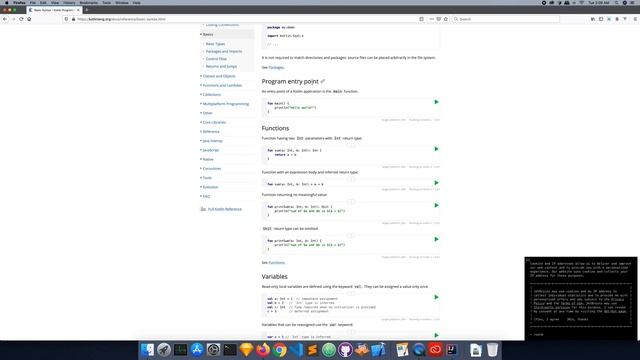Bookmark this page with the star icon
640x360 pixels.
pos(446,19)
